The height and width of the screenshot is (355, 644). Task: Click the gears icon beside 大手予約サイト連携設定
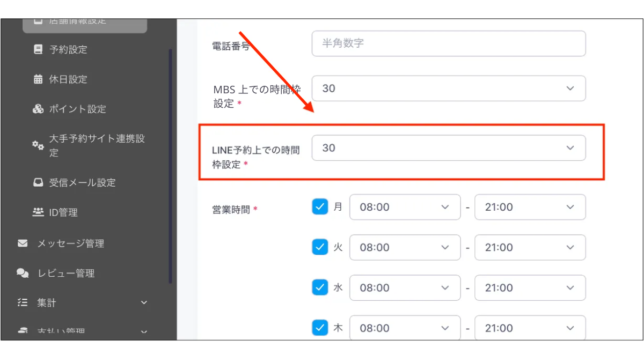pos(38,145)
